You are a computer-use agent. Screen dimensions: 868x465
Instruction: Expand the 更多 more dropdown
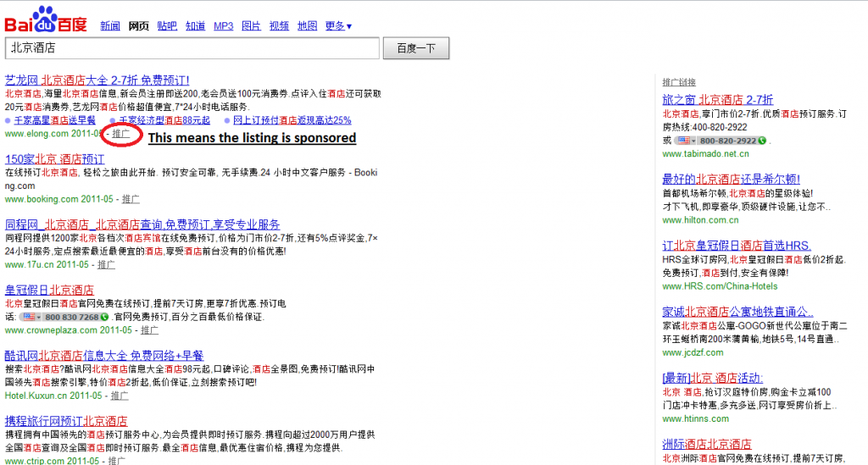pos(338,26)
